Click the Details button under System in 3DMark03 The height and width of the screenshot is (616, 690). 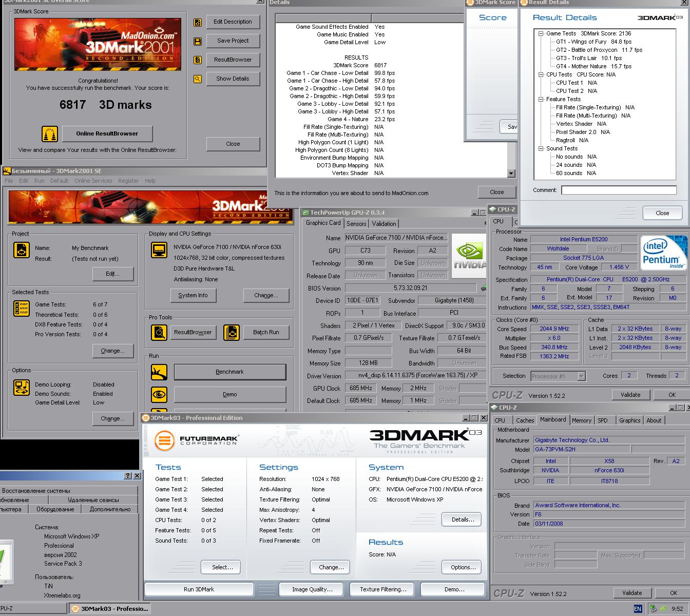(463, 519)
